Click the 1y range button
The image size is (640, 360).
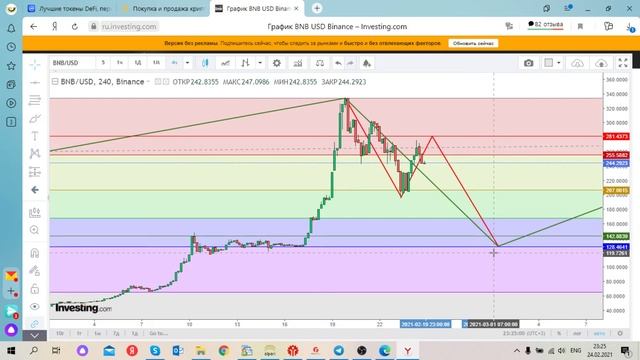point(79,333)
